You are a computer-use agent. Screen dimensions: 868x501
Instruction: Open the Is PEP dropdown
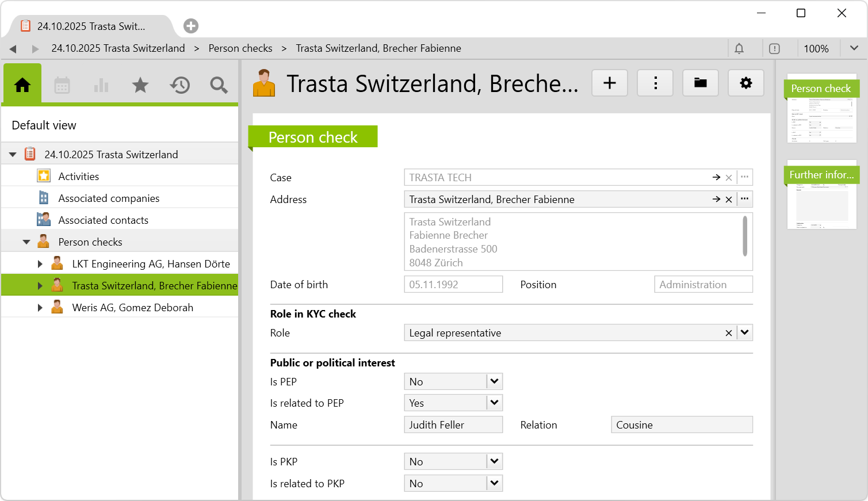(494, 381)
